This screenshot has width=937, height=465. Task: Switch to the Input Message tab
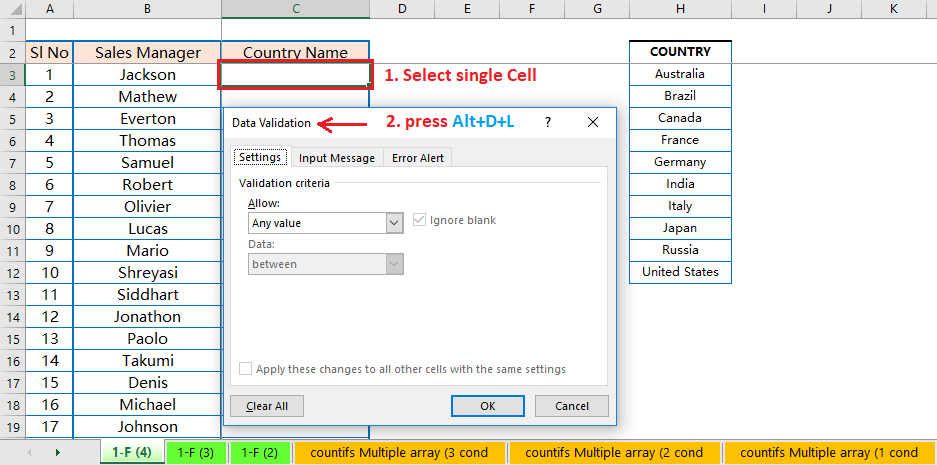point(337,158)
